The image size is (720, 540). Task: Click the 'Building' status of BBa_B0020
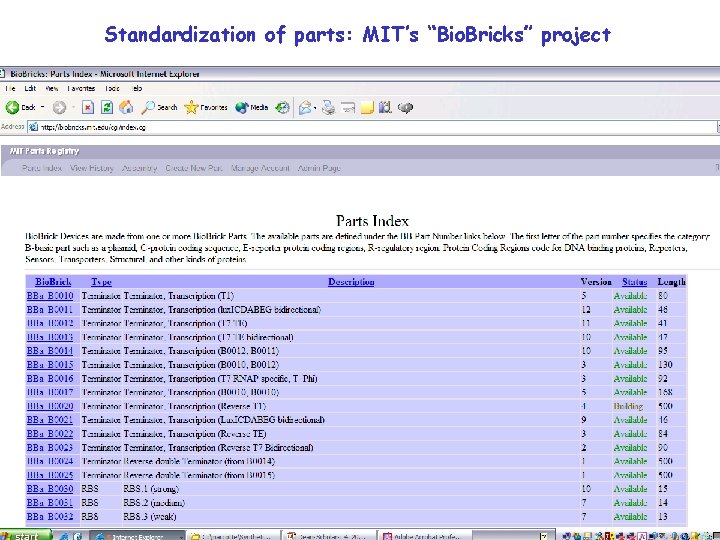point(628,406)
